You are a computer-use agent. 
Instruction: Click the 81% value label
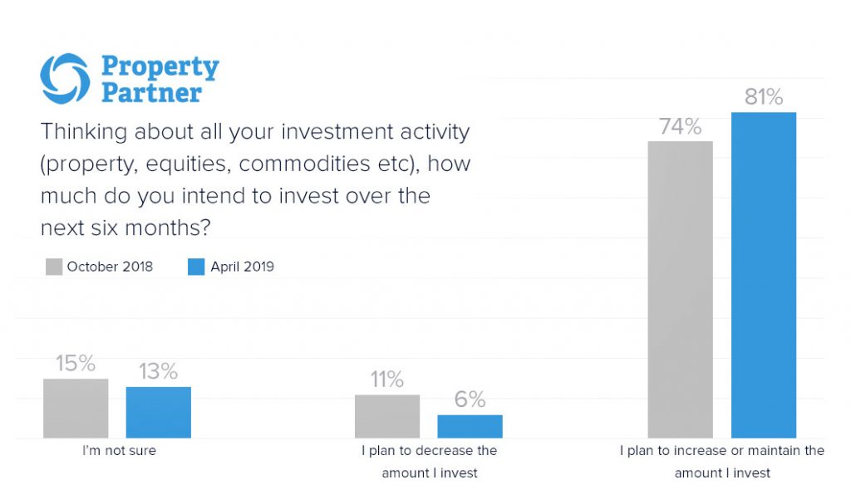click(x=764, y=97)
